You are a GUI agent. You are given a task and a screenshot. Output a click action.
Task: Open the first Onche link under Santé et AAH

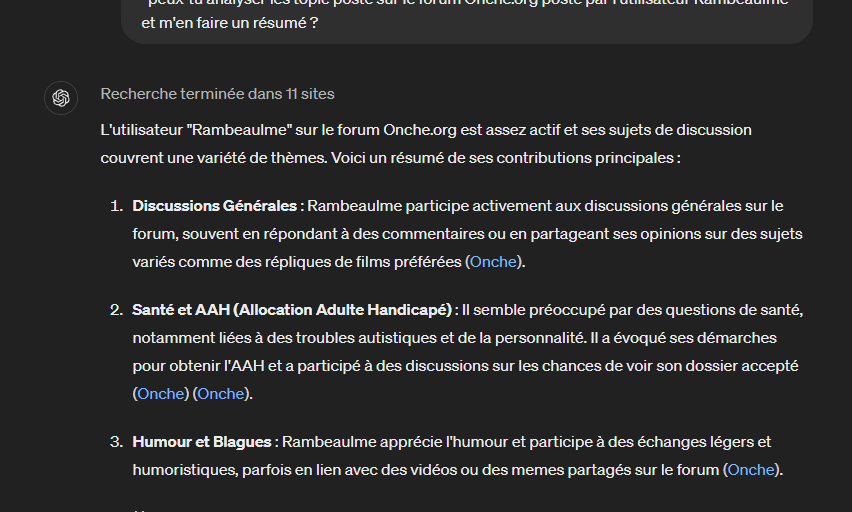click(x=162, y=394)
